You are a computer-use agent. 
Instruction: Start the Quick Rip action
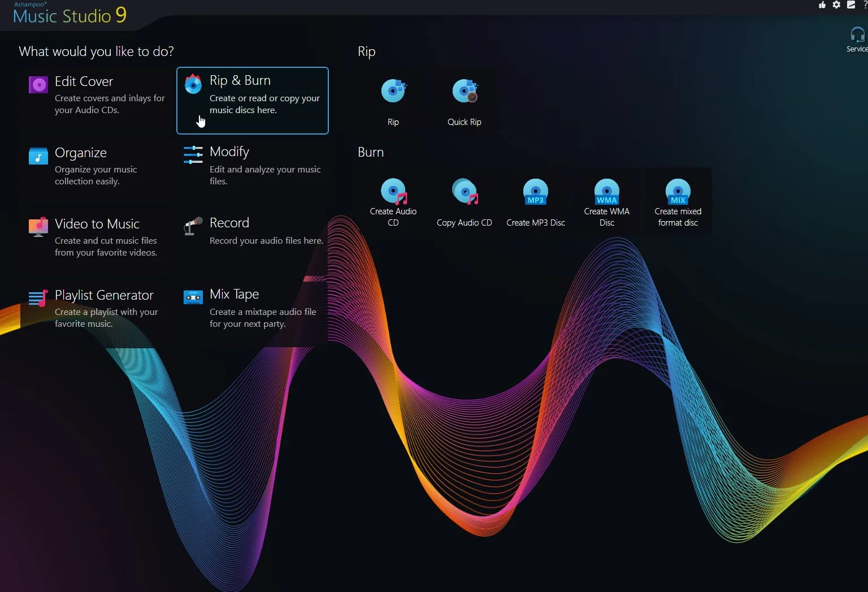465,101
